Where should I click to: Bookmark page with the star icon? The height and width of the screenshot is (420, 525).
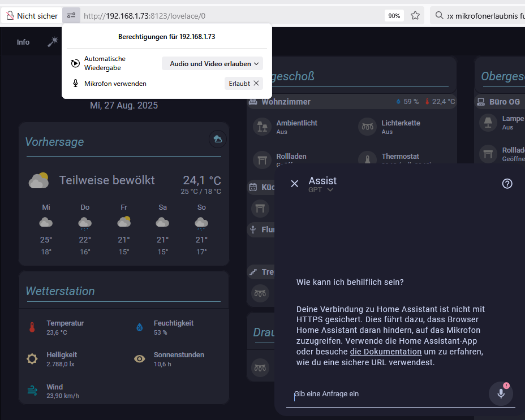(415, 15)
